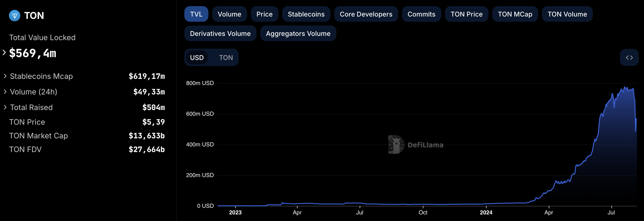Click the TON chain title text
The width and height of the screenshot is (644, 221).
34,16
